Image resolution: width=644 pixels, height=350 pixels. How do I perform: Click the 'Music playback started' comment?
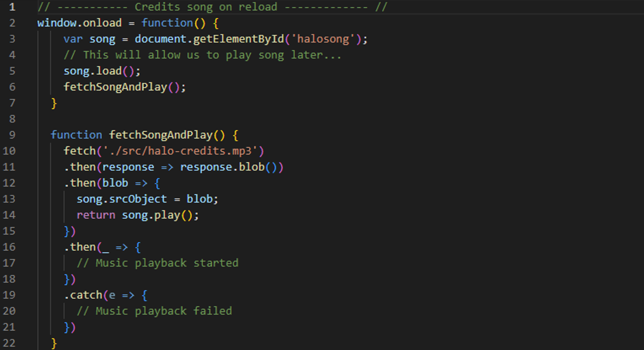167,263
